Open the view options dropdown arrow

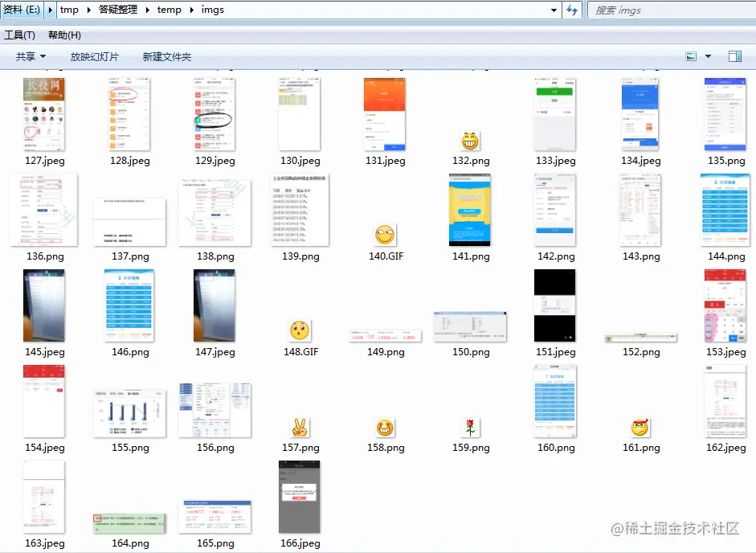708,56
